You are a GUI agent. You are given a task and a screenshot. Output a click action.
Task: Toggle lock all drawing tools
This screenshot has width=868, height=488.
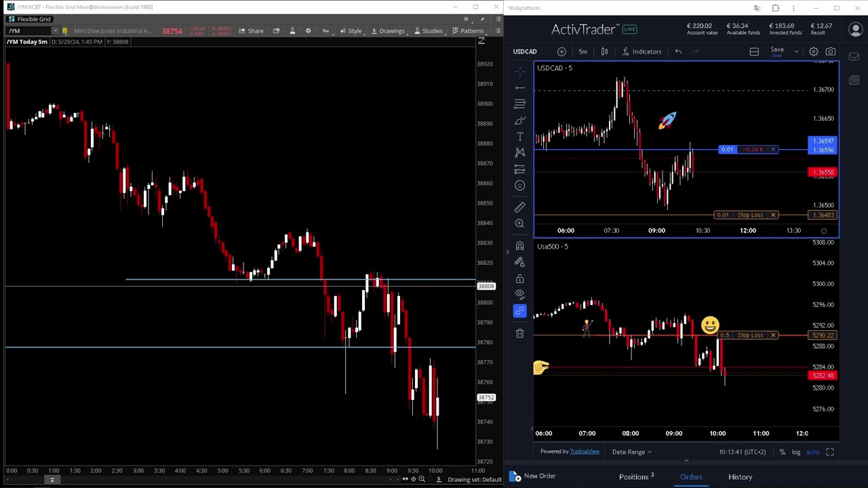tap(519, 278)
